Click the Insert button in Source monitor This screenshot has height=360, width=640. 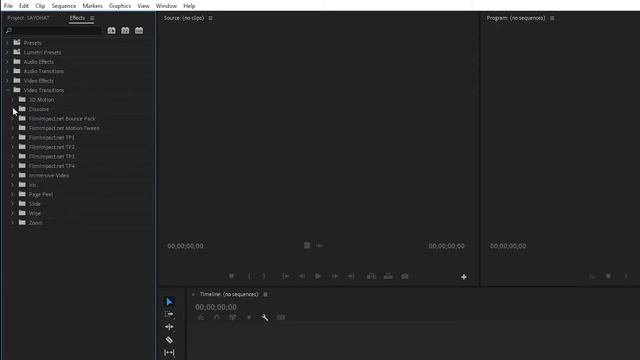pos(371,276)
